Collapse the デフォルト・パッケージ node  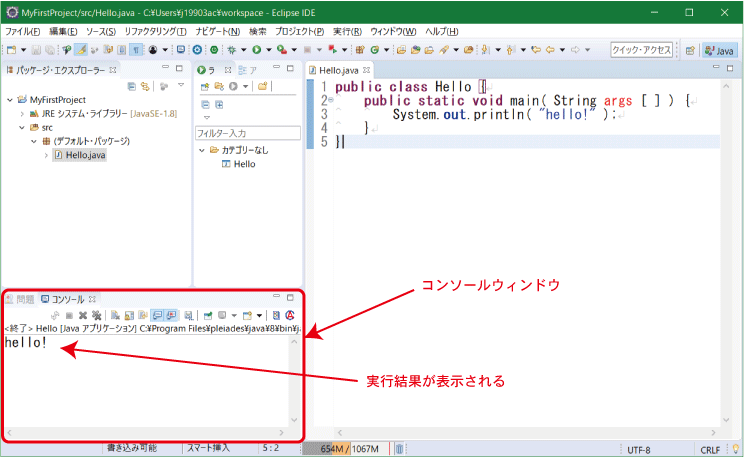(34, 141)
